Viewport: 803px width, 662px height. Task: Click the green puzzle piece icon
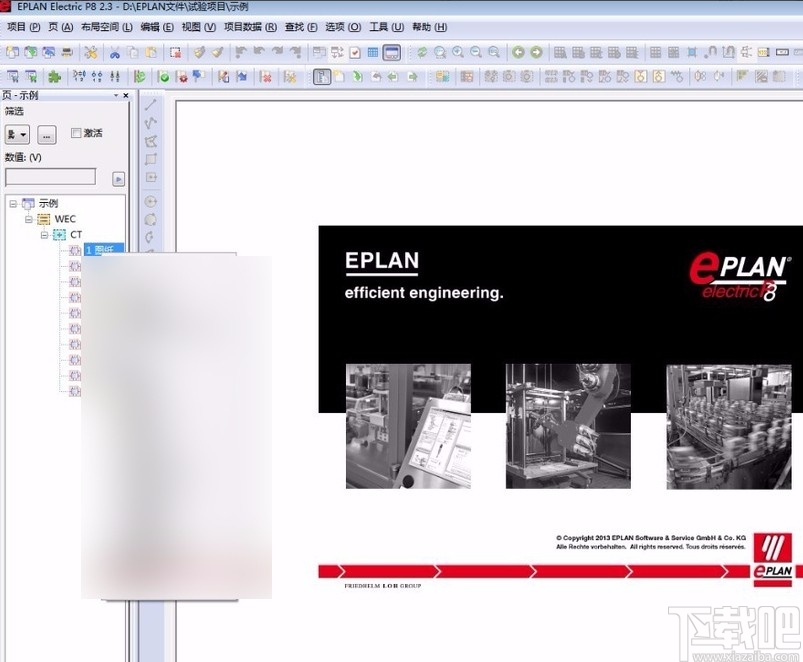click(x=54, y=77)
